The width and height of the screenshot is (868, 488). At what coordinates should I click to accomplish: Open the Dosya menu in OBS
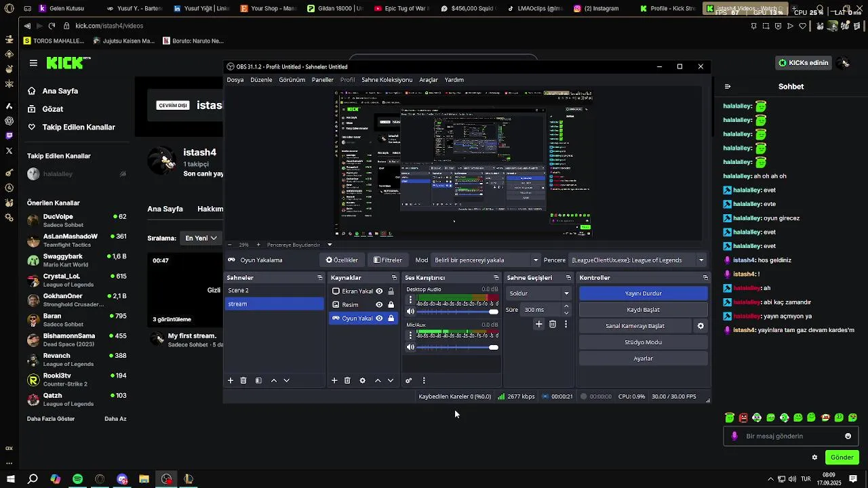click(x=235, y=80)
